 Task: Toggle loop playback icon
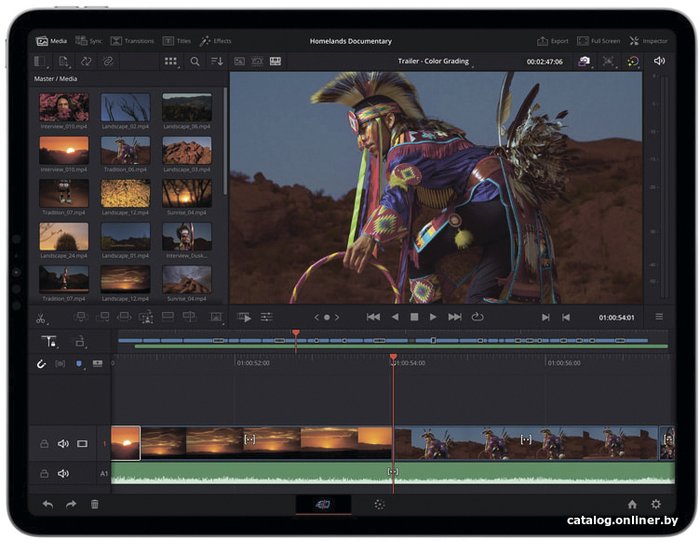tap(477, 317)
